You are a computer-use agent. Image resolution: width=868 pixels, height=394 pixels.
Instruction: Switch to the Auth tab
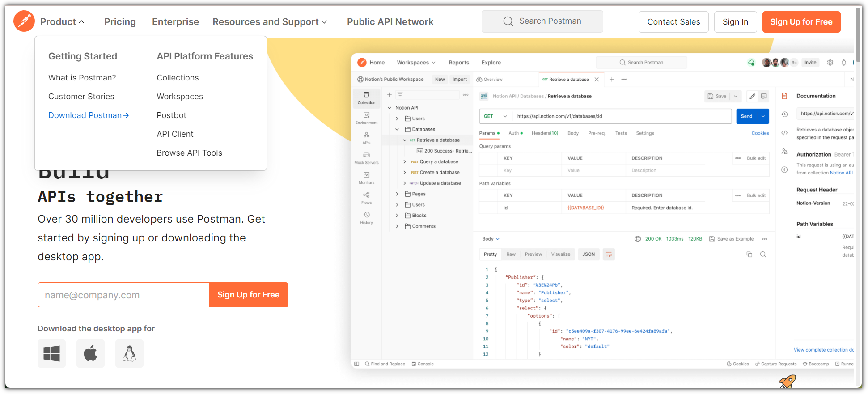pos(515,133)
